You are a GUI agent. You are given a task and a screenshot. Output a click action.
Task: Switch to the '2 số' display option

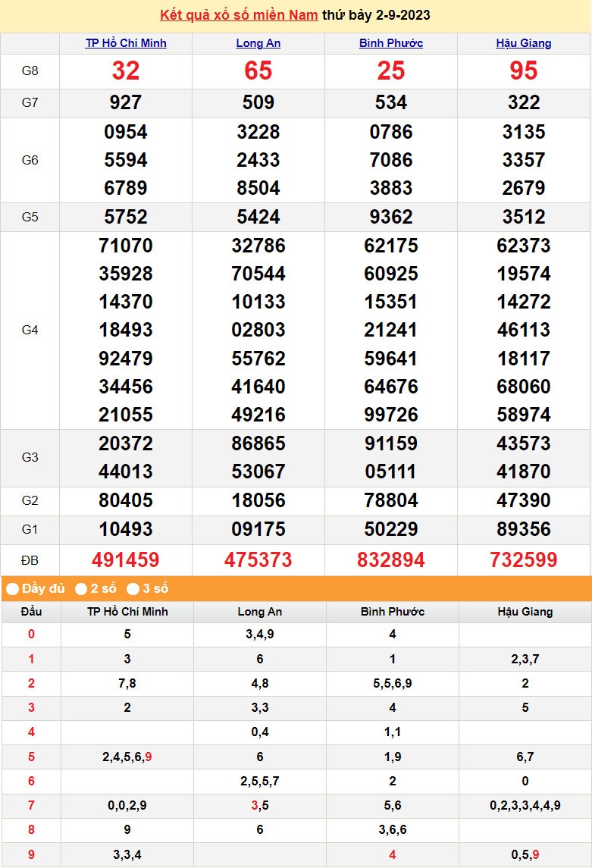point(81,589)
